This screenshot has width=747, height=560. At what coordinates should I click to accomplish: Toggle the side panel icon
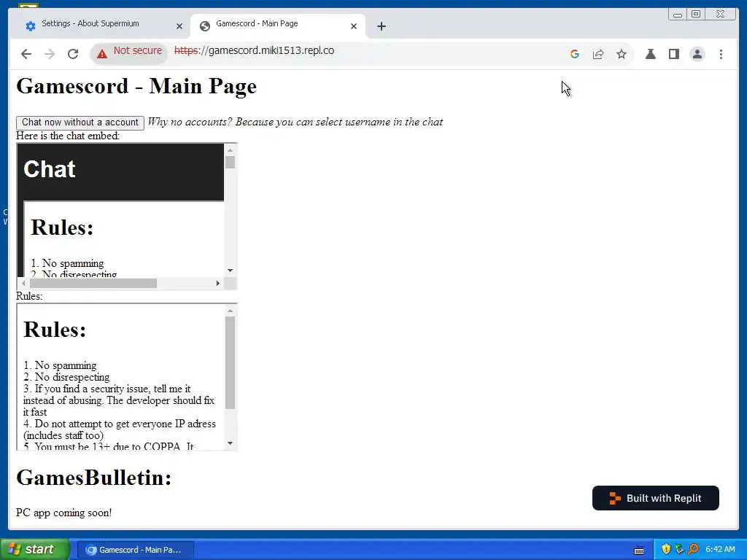[x=673, y=54]
